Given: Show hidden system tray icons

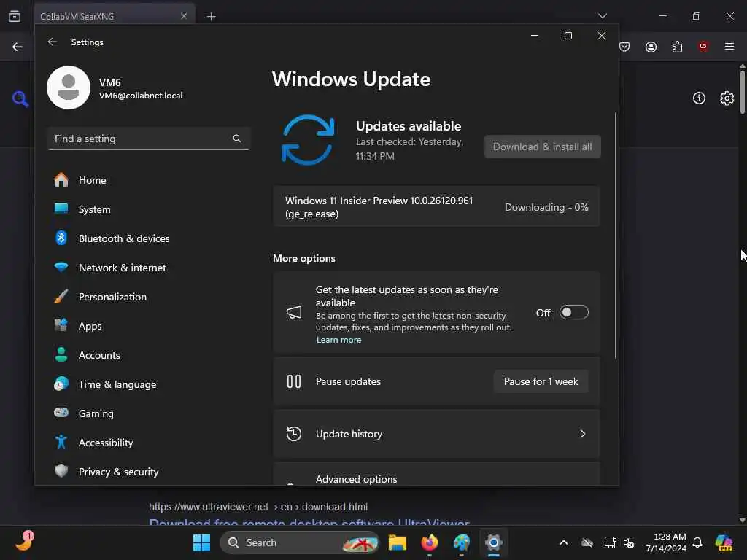Looking at the screenshot, I should coord(564,542).
